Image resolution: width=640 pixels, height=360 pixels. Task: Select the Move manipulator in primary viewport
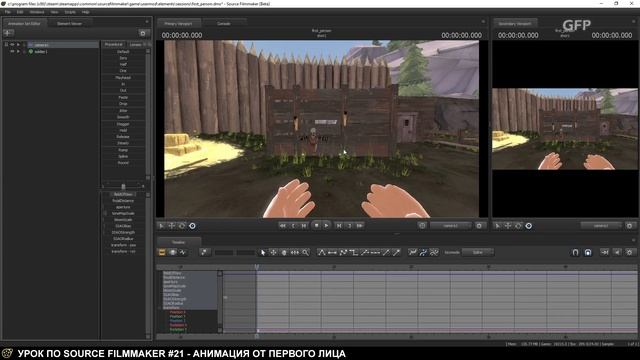click(172, 226)
